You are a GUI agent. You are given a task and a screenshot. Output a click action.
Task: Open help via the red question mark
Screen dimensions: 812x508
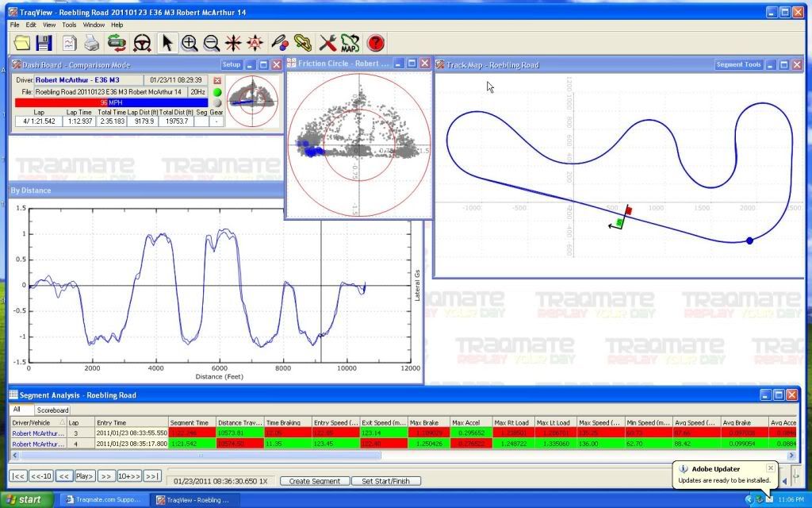(x=375, y=43)
